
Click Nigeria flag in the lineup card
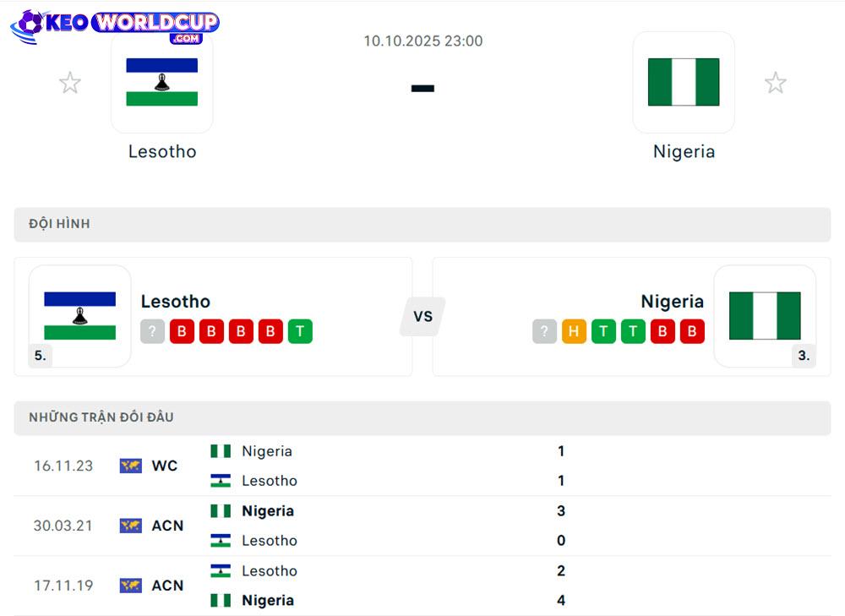point(765,316)
